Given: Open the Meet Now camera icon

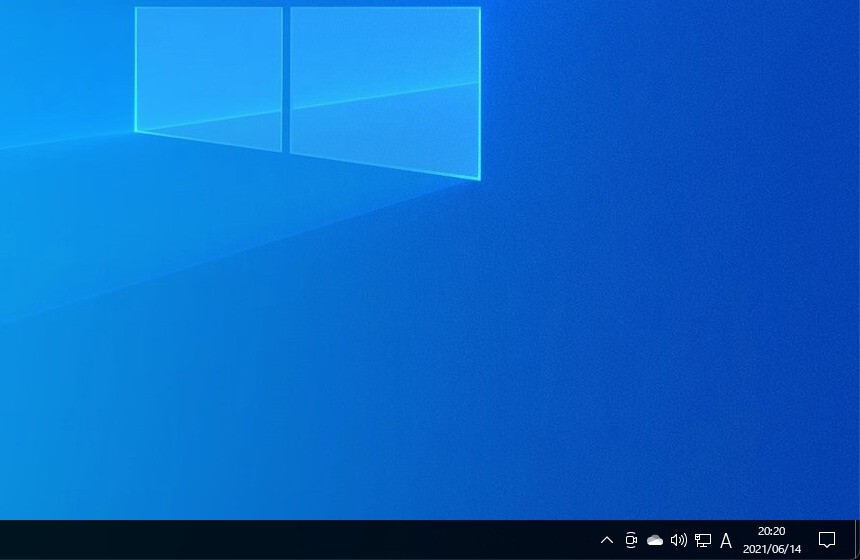Looking at the screenshot, I should (631, 540).
